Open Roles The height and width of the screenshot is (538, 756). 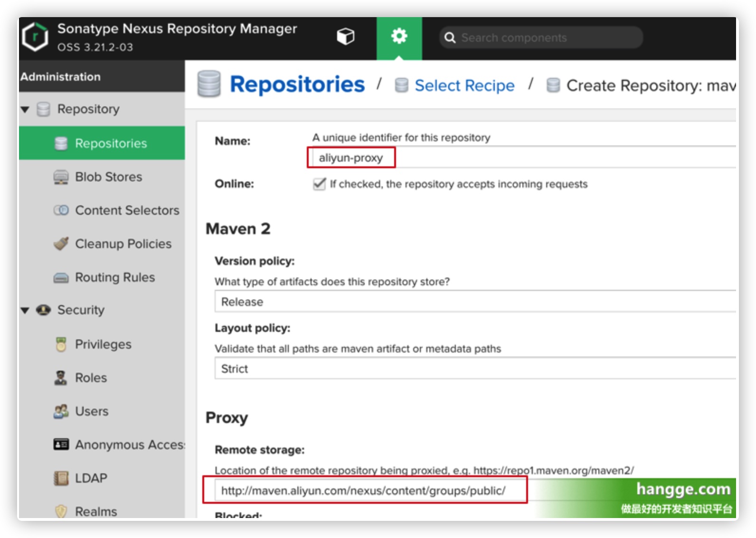coord(91,378)
